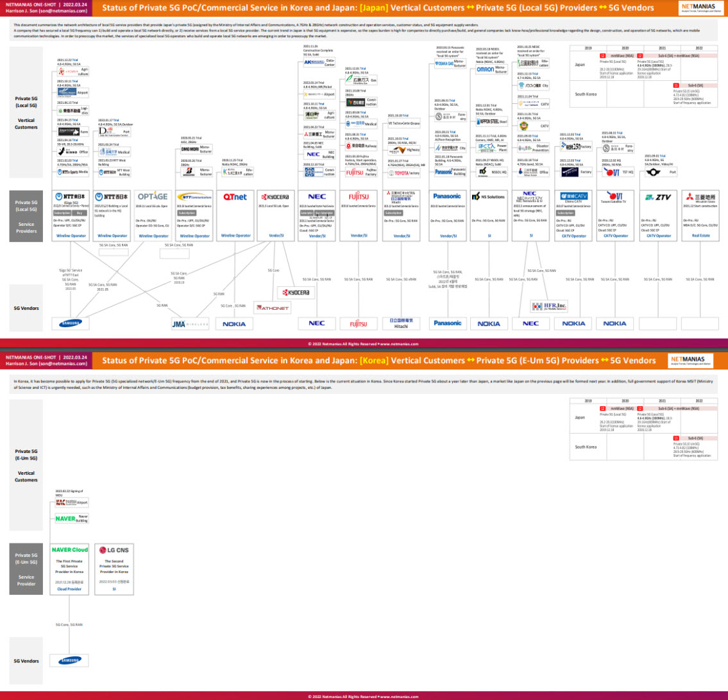Click the Ehime CATV provider logo
Screen dimensions: 728x700
(x=574, y=196)
